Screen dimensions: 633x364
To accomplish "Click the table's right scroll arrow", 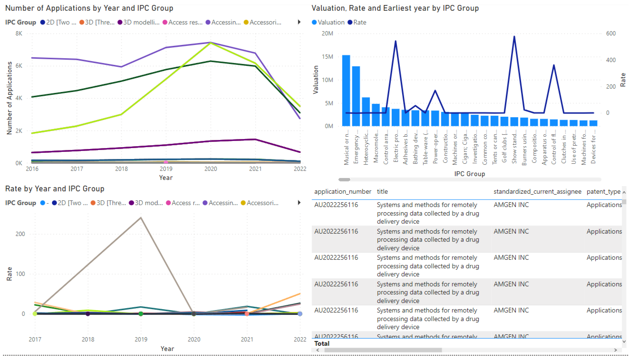I will pos(616,350).
